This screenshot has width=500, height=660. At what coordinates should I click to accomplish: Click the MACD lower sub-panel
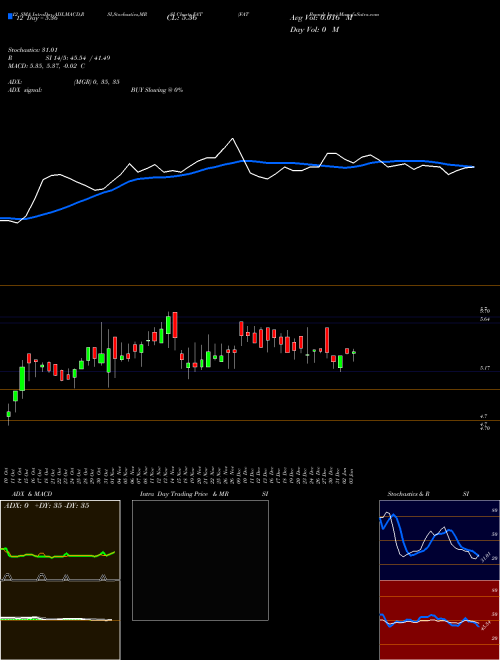(60, 620)
